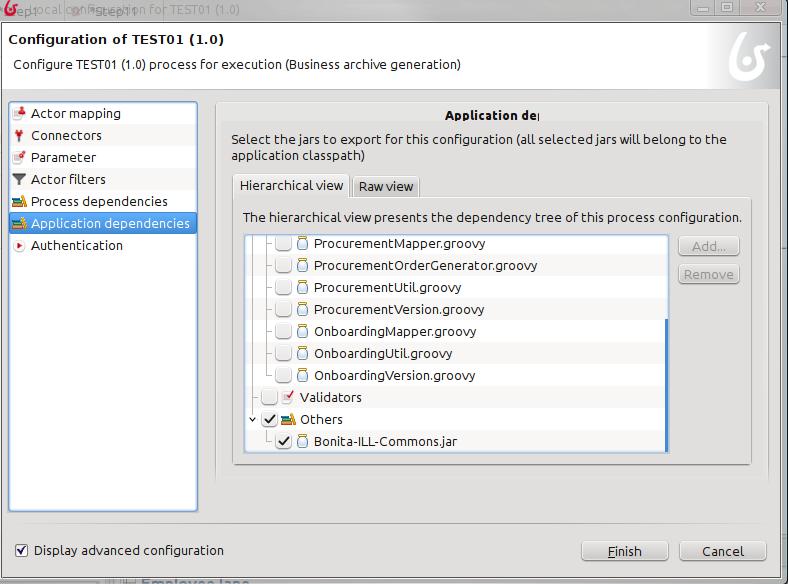The height and width of the screenshot is (584, 788).
Task: Click jar icon beside OnboardingVersion.groovy
Action: tap(302, 375)
